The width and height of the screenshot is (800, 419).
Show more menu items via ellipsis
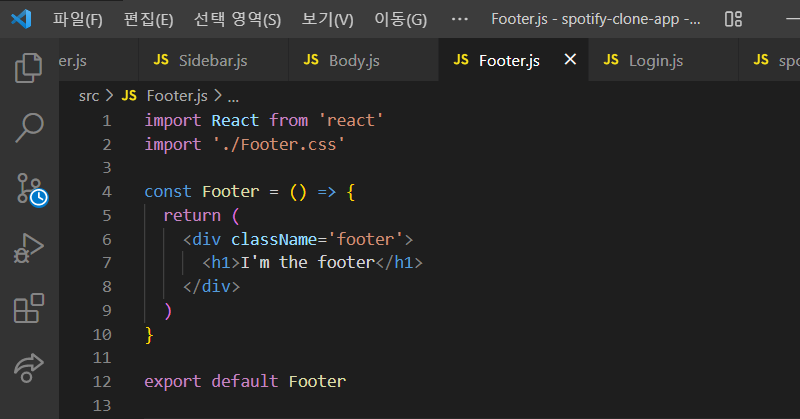click(460, 19)
